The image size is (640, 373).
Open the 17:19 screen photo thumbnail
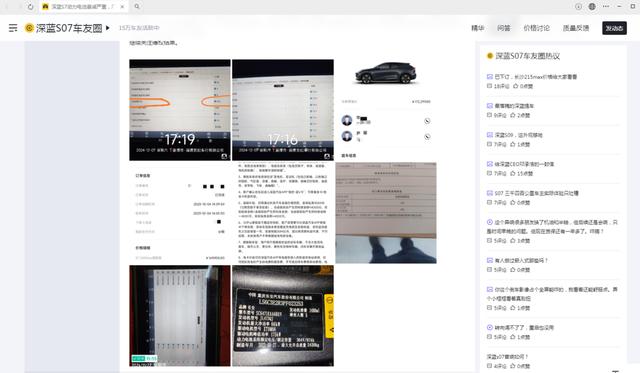(x=180, y=110)
